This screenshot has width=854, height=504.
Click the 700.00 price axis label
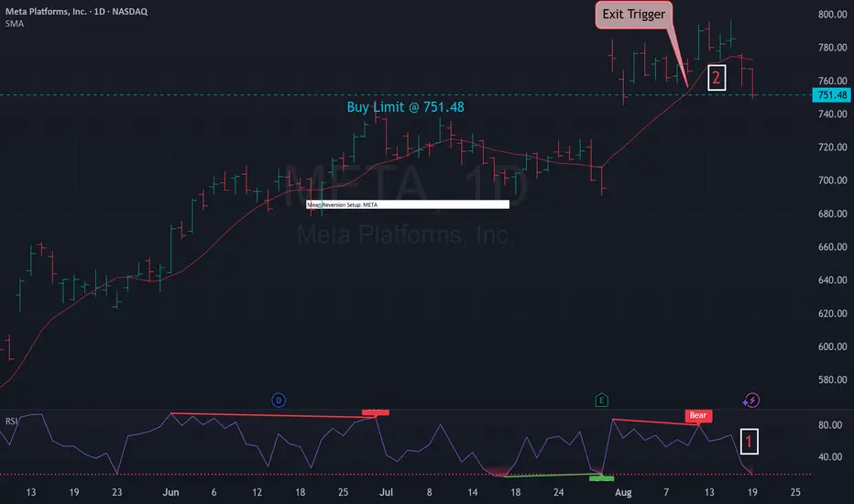click(832, 181)
